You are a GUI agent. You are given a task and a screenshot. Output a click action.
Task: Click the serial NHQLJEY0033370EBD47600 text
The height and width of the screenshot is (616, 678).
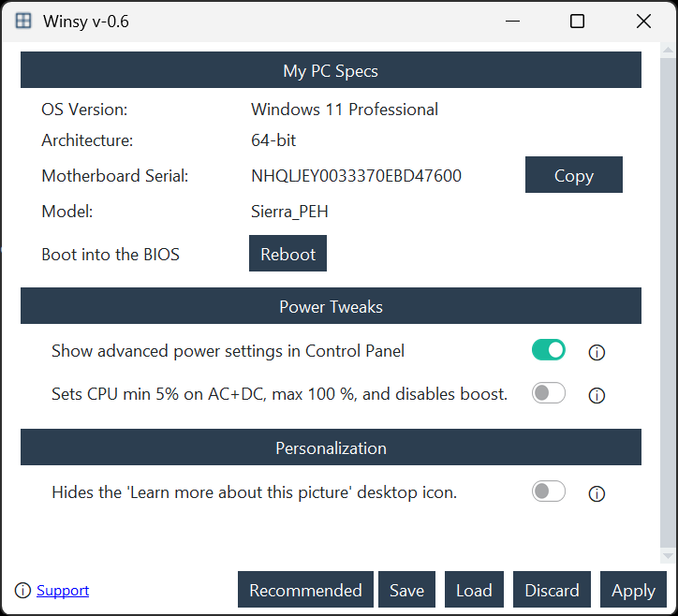[x=356, y=176]
